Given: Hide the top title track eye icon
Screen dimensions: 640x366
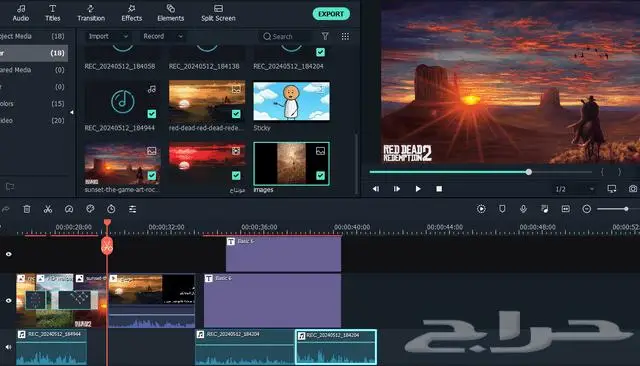Looking at the screenshot, I should [x=9, y=254].
